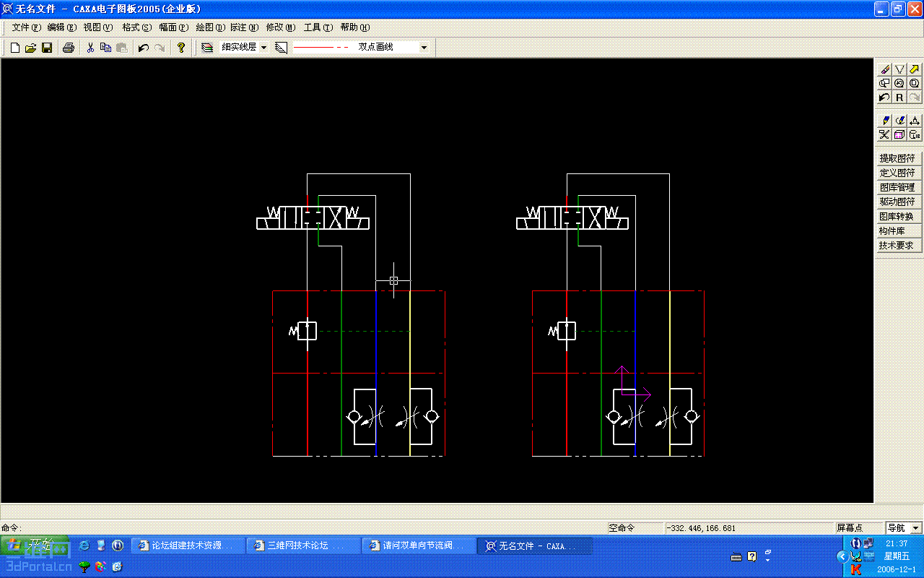Click the pencil with circle icon
The image size is (924, 578).
(x=899, y=121)
